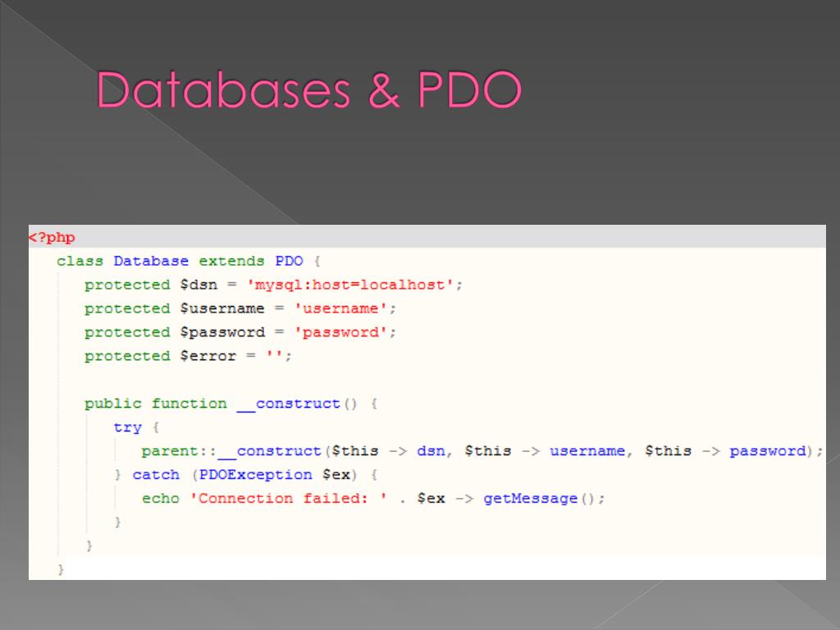The width and height of the screenshot is (840, 630).
Task: Click the final closing brace of class
Action: tap(61, 569)
